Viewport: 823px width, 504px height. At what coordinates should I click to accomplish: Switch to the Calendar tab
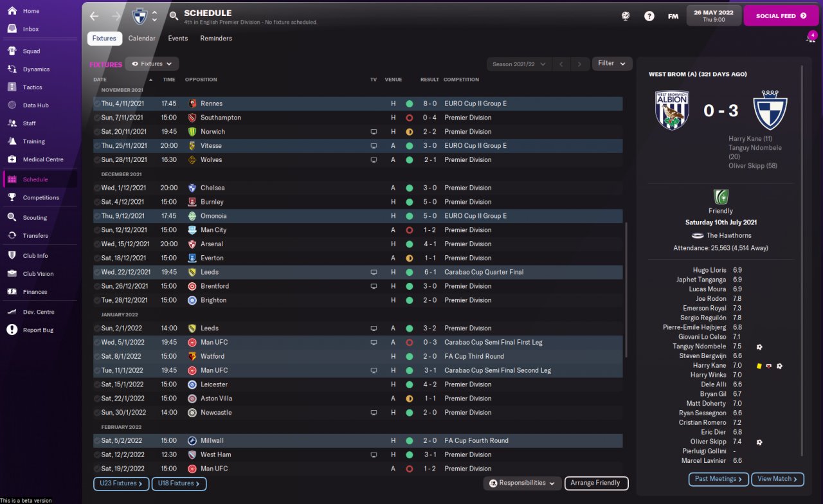click(141, 39)
